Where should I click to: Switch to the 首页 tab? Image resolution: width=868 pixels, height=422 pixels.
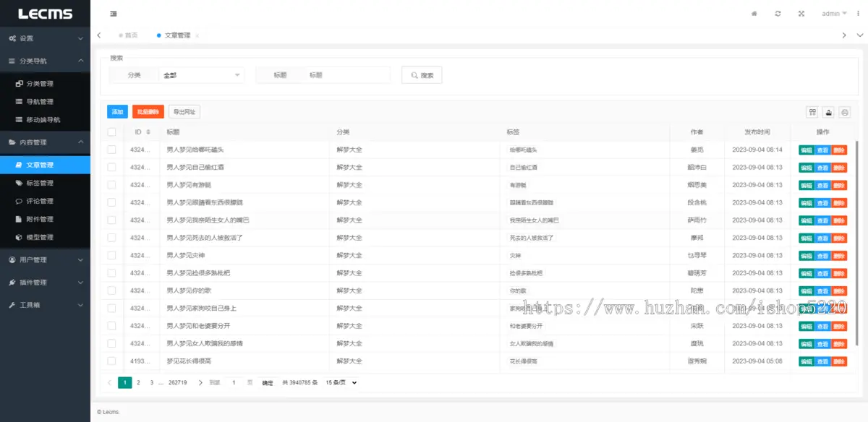tap(128, 35)
